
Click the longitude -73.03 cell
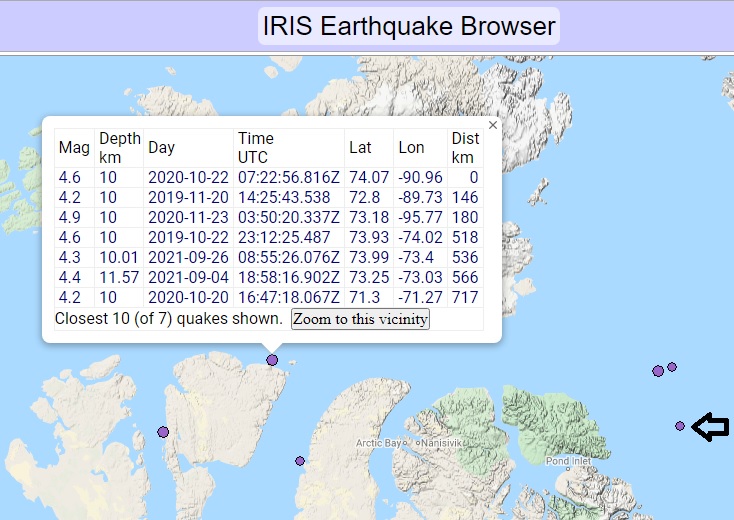click(420, 278)
